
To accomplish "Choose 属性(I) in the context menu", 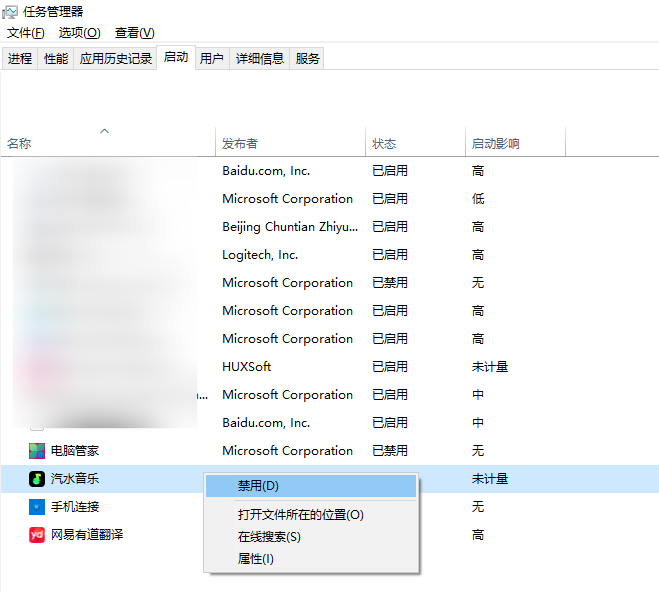I will pyautogui.click(x=311, y=559).
